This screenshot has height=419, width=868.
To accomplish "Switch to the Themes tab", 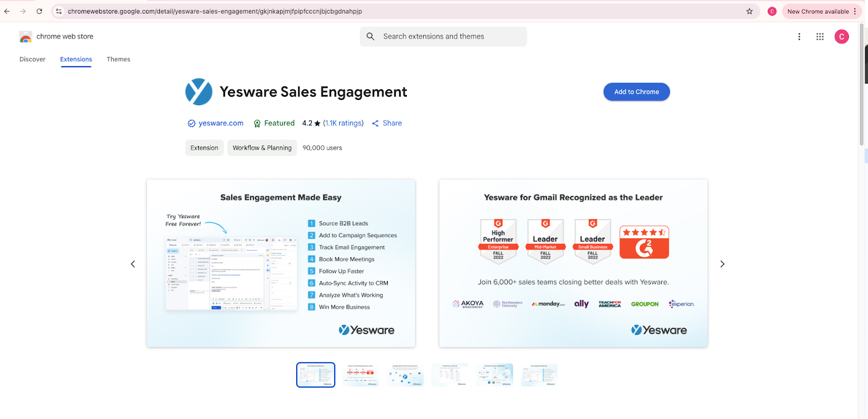I will point(118,59).
